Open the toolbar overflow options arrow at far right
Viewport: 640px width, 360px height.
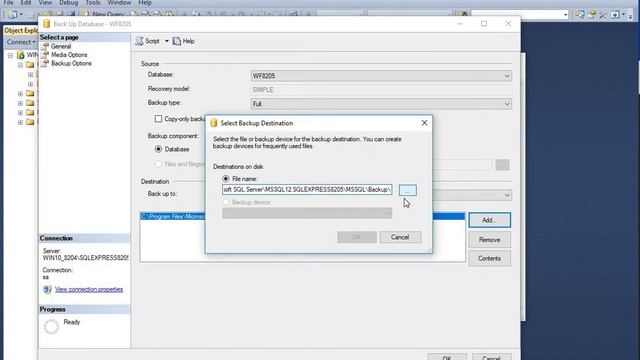(631, 15)
